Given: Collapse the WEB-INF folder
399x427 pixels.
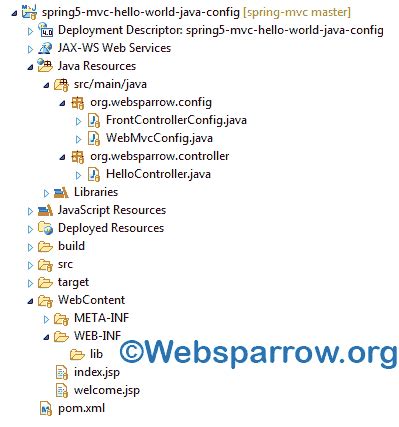Looking at the screenshot, I should coord(46,337).
